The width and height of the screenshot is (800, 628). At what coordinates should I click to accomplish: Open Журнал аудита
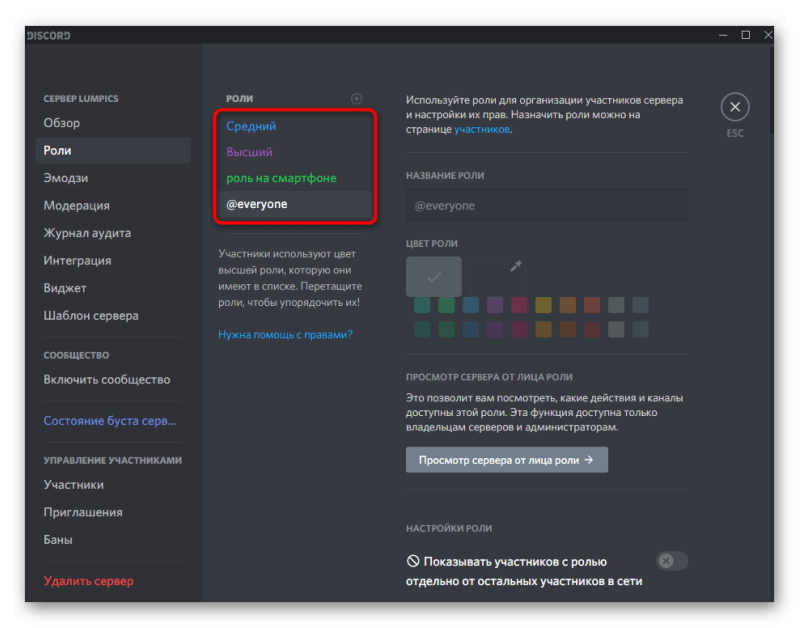113,233
